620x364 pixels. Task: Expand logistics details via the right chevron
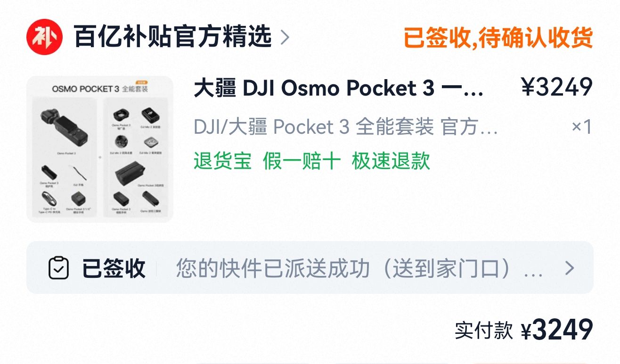pyautogui.click(x=570, y=268)
